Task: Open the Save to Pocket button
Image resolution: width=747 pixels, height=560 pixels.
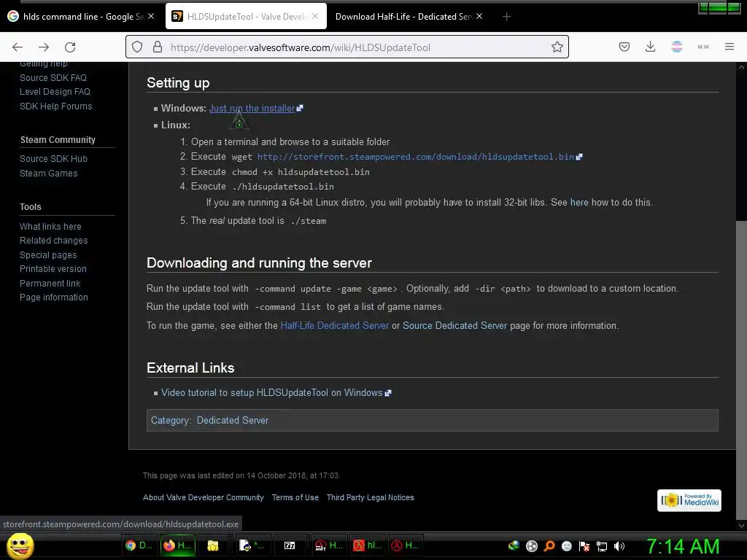Action: click(x=624, y=47)
